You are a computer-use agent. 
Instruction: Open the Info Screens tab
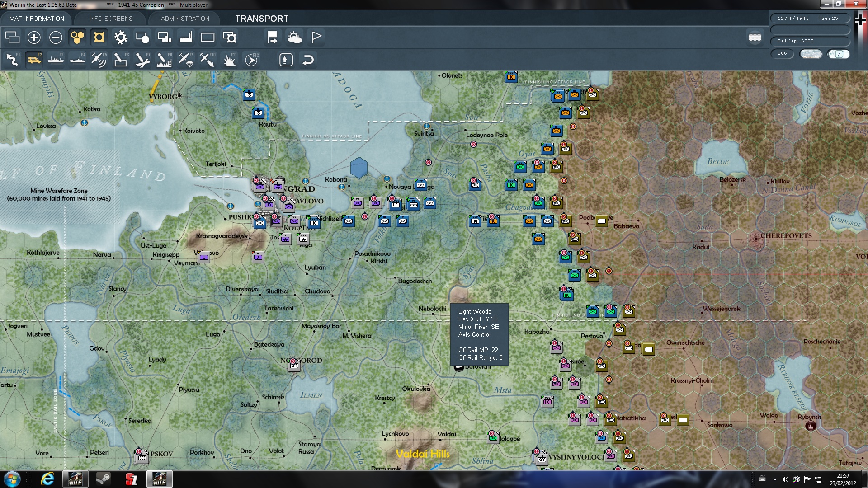(x=111, y=19)
